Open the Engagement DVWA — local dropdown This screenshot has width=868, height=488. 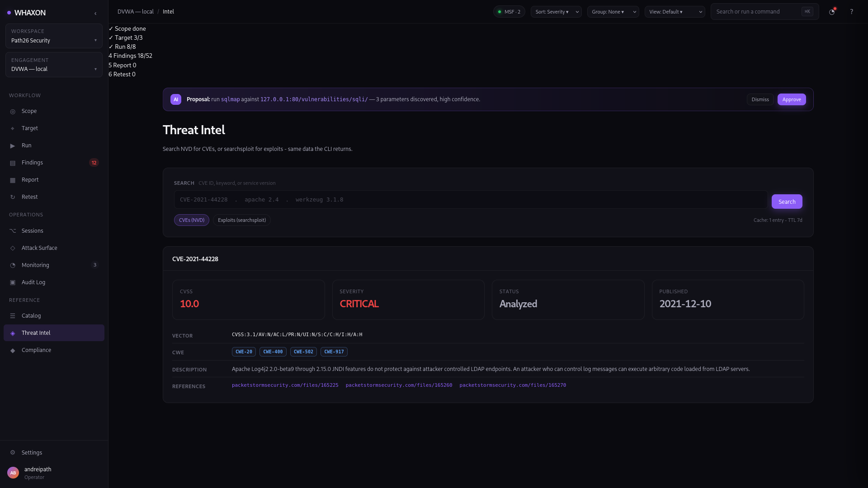tap(54, 65)
